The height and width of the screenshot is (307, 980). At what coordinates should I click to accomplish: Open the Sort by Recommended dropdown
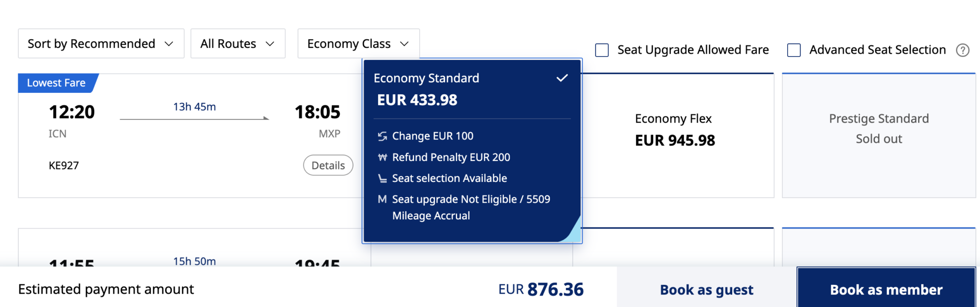[101, 44]
